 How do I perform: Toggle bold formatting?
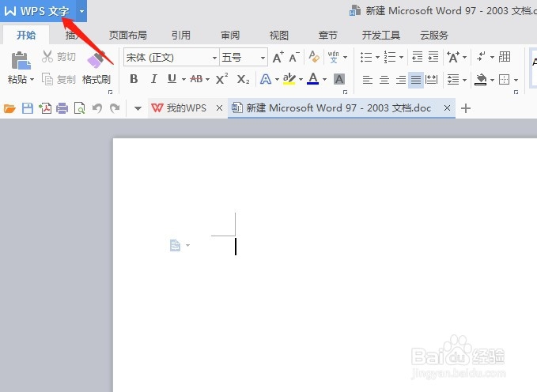[134, 79]
